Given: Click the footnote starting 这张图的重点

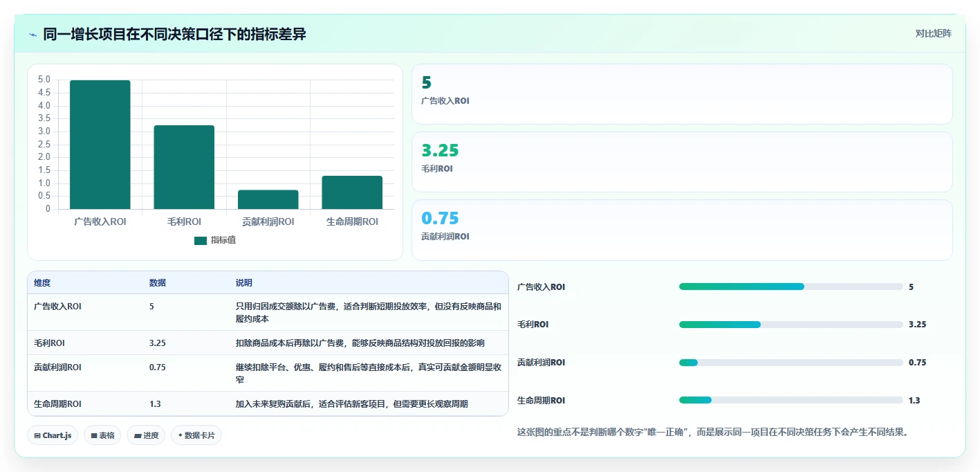Looking at the screenshot, I should pos(712,432).
